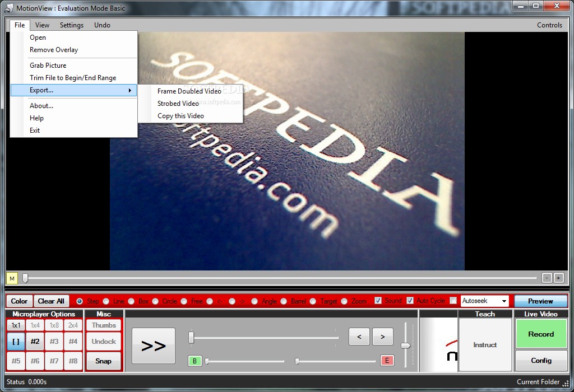Click the MotionView title bar app icon

click(x=9, y=8)
